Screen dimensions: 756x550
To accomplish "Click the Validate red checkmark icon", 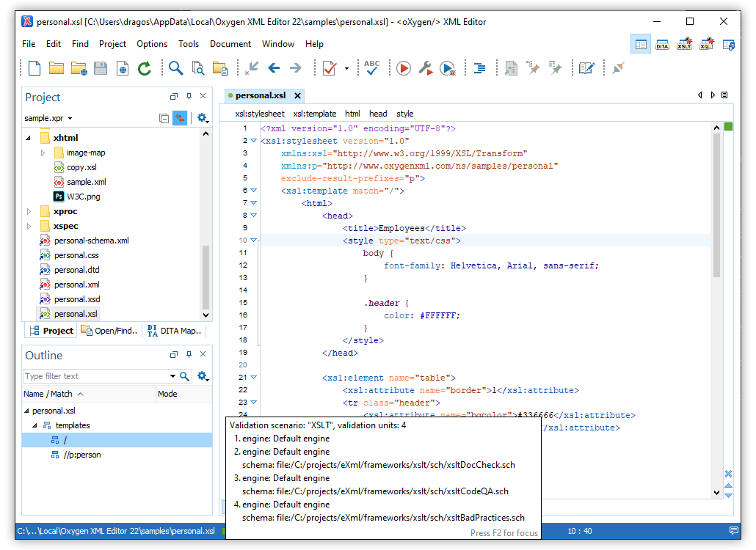I will click(330, 68).
